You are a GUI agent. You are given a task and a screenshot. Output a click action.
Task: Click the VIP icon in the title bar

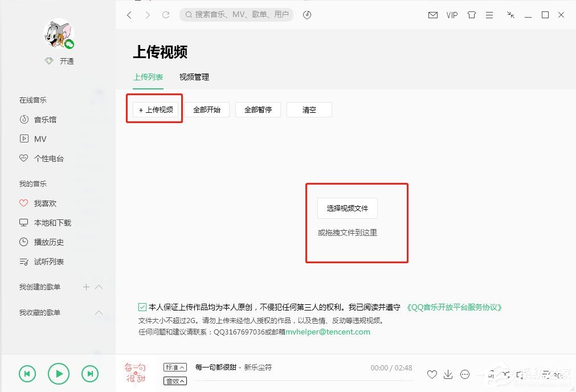point(452,15)
